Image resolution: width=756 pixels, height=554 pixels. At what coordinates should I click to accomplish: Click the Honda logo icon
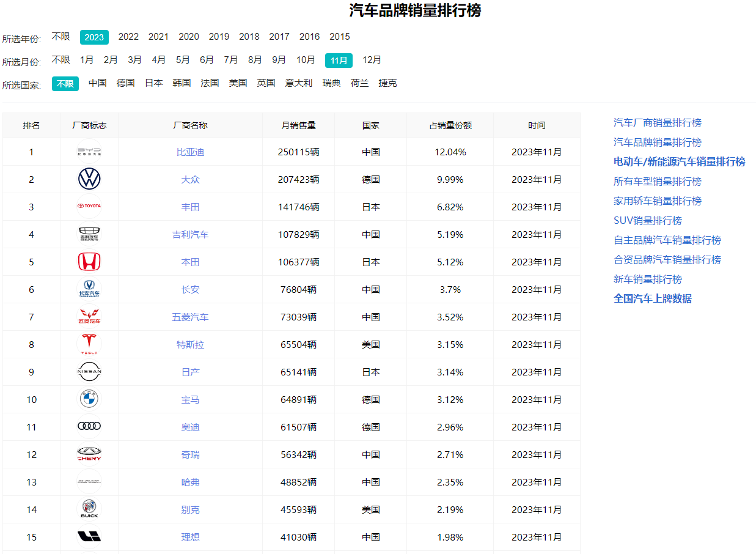(89, 262)
